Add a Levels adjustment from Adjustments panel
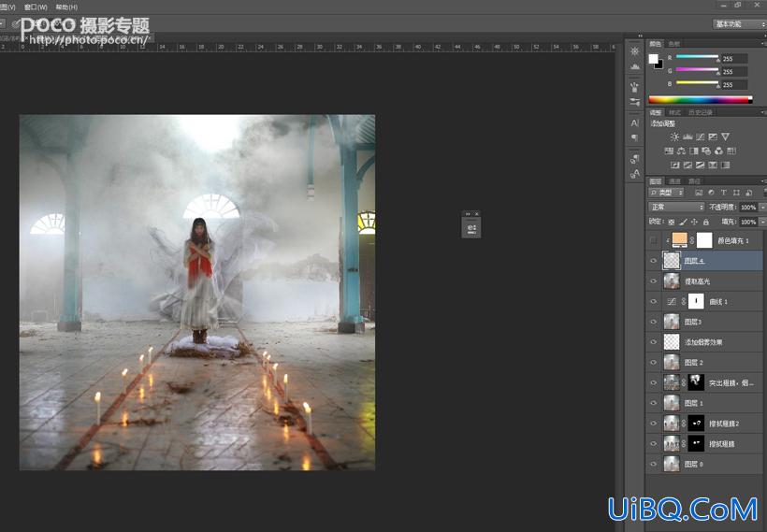Image resolution: width=767 pixels, height=532 pixels. (x=687, y=137)
